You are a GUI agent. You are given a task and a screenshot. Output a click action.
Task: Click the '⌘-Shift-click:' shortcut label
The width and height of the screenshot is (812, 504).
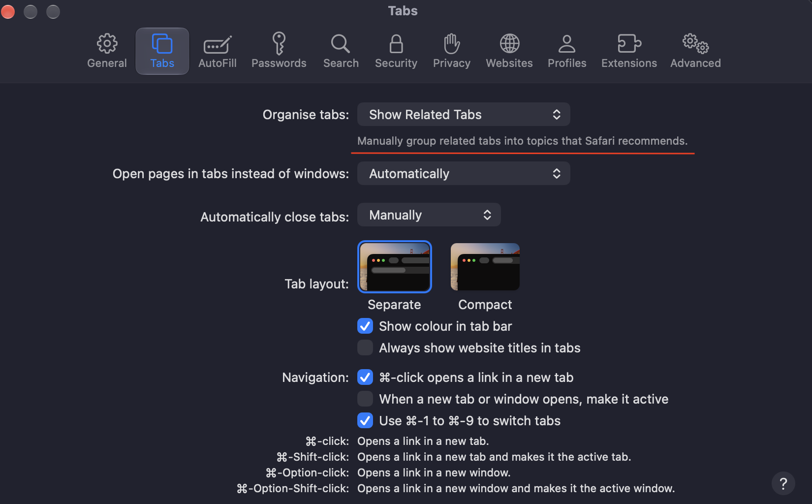coord(312,457)
